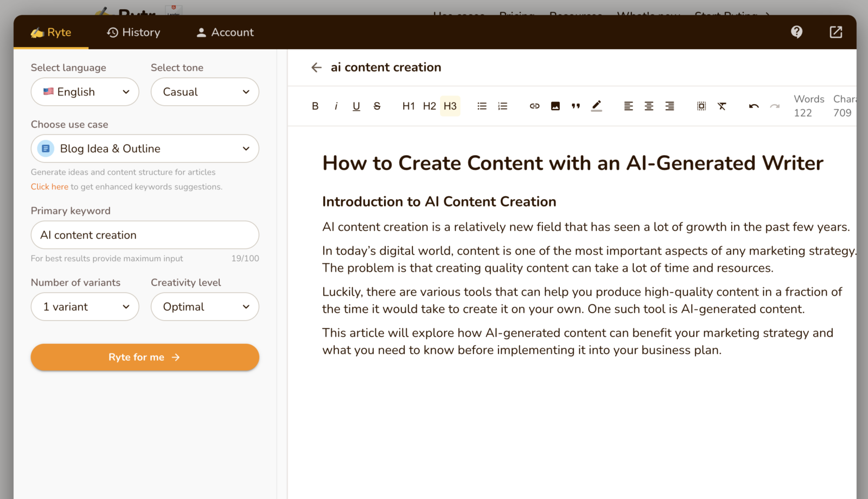Open the History tab
Viewport: 868px width, 499px height.
pyautogui.click(x=133, y=33)
